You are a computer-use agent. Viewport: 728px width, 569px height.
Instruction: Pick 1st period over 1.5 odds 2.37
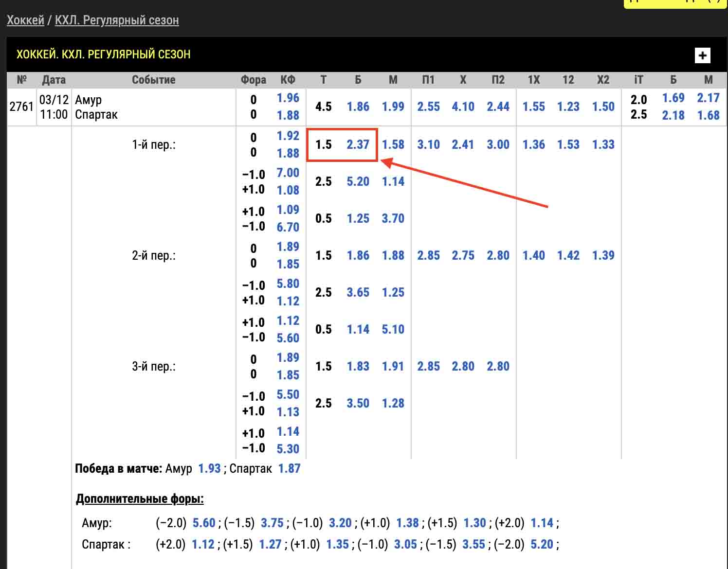(x=358, y=144)
